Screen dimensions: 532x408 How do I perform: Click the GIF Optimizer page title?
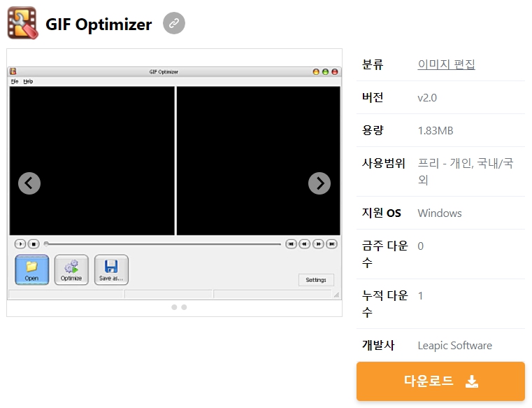click(99, 24)
